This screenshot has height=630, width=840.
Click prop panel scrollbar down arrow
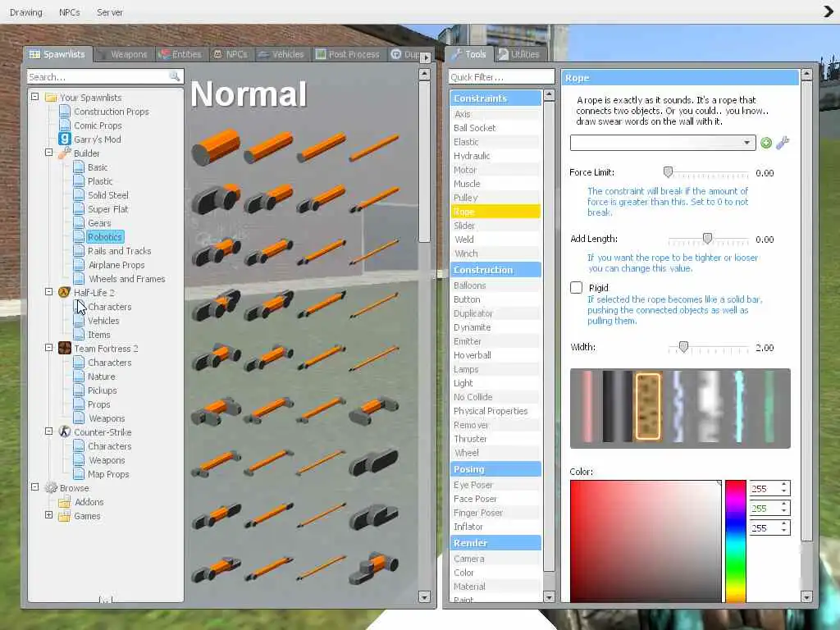(424, 596)
